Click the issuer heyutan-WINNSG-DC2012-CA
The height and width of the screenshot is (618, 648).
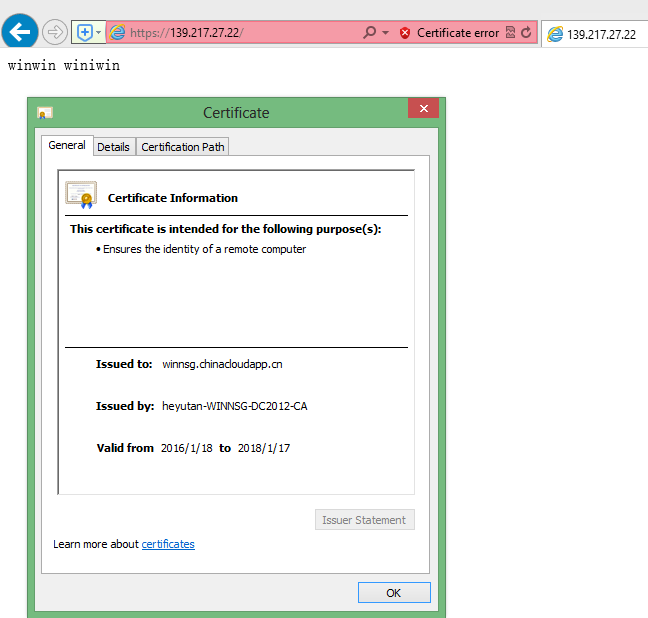(235, 406)
